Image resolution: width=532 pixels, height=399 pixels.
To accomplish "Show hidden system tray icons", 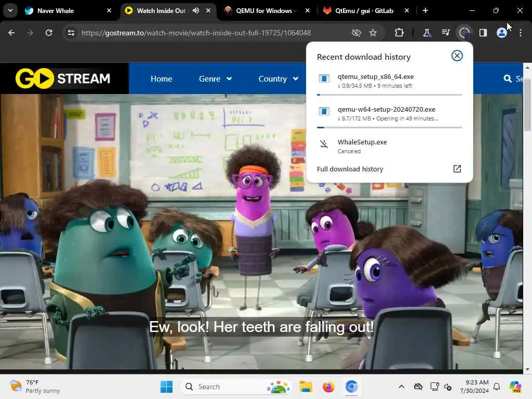I will (402, 387).
